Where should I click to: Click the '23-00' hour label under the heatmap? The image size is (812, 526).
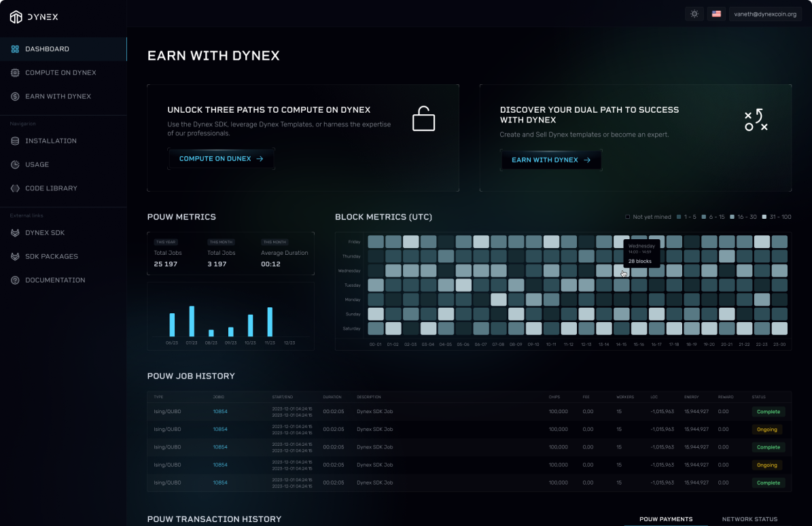click(x=779, y=345)
